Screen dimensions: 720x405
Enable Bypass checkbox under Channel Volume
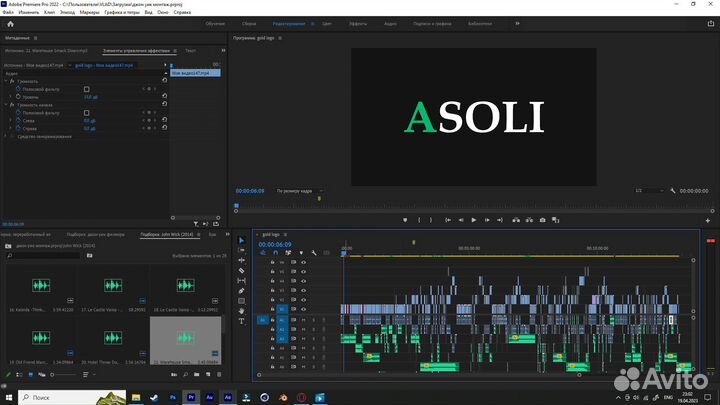(87, 112)
